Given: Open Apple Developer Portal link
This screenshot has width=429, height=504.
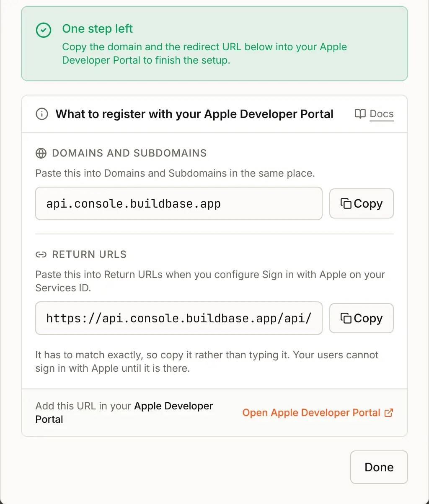Looking at the screenshot, I should (318, 413).
